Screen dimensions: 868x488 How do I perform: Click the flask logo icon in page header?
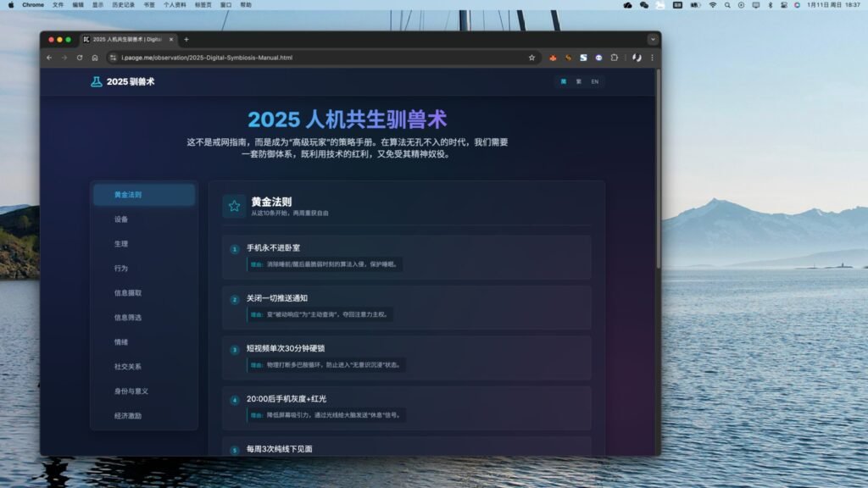[97, 81]
